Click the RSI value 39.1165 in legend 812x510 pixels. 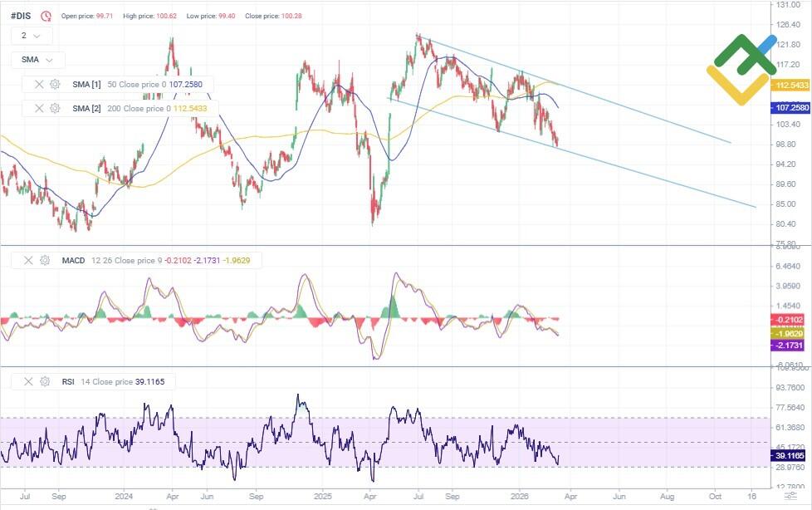tap(149, 381)
